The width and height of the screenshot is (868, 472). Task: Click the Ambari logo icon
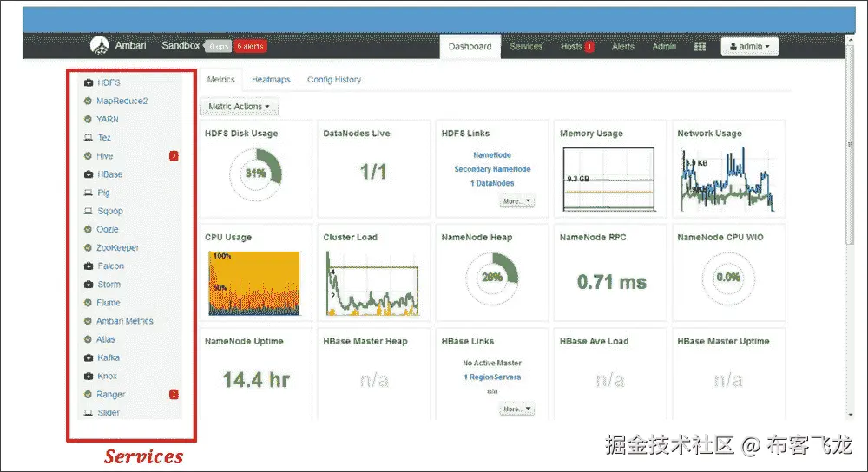tap(99, 45)
